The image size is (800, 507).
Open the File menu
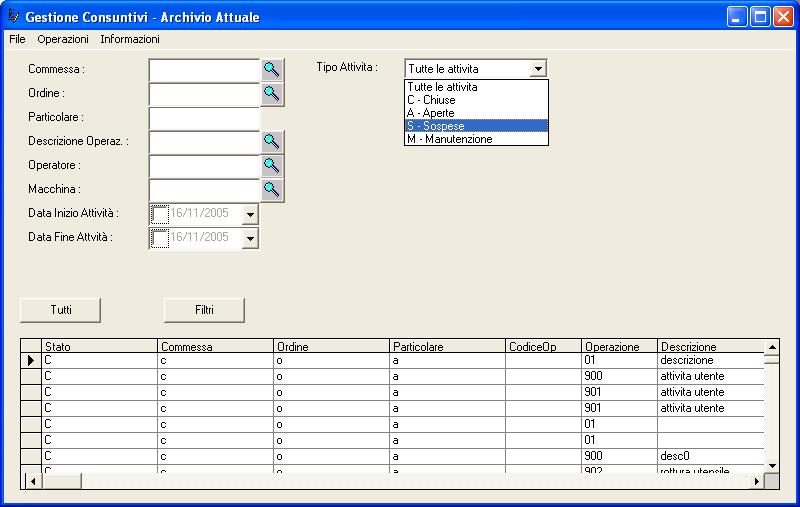(17, 39)
